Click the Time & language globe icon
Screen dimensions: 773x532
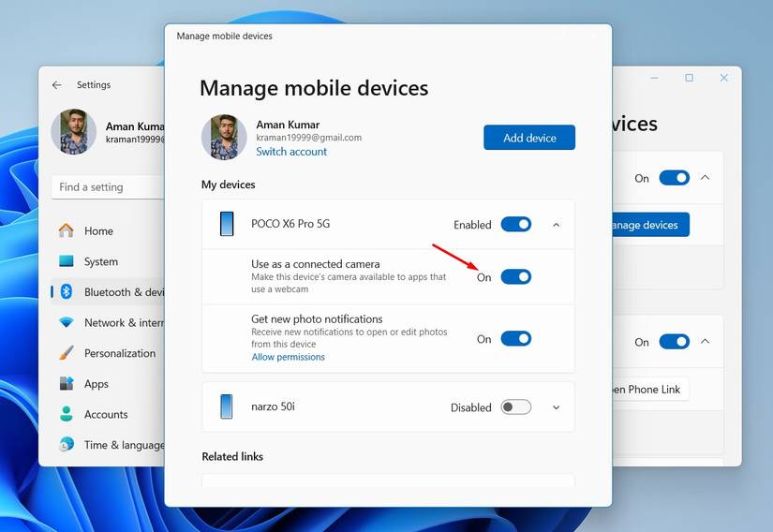click(x=66, y=445)
